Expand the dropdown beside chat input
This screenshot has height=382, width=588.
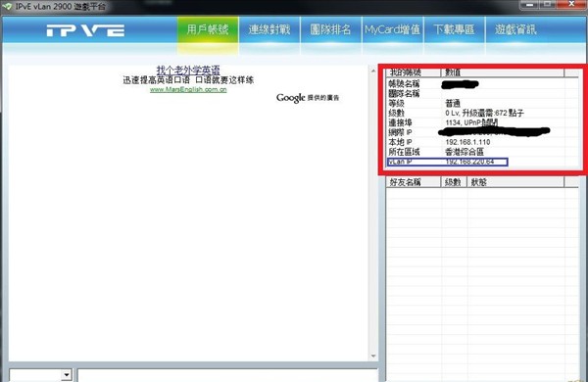(67, 374)
